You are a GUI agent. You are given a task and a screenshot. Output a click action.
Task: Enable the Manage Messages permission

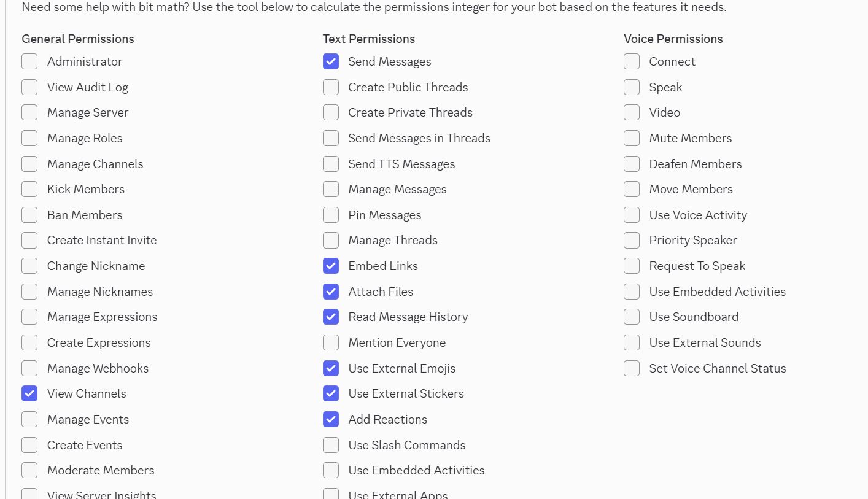(331, 189)
